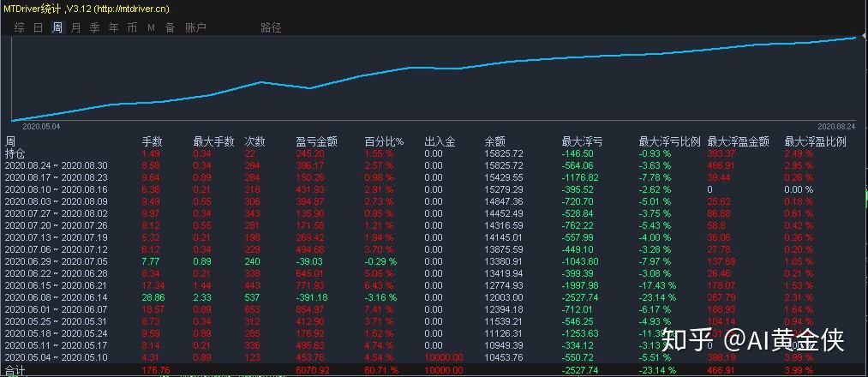Click the floating profit value 393.37
Viewport: 868px width, 377px height.
(723, 153)
